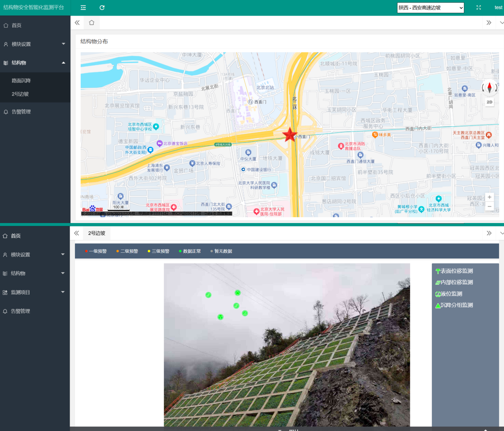Click the orange 二级预警 legend dot
The width and height of the screenshot is (504, 431).
(117, 251)
